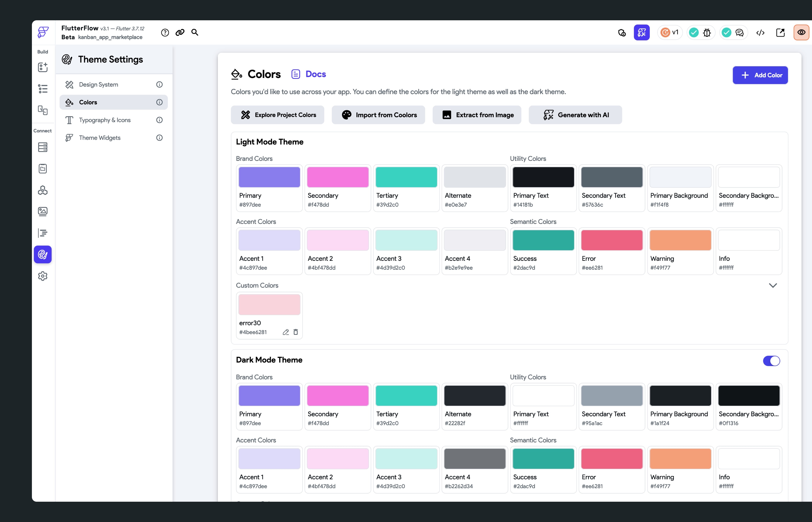
Task: Toggle the Dark Mode Theme switch
Action: [x=771, y=361]
